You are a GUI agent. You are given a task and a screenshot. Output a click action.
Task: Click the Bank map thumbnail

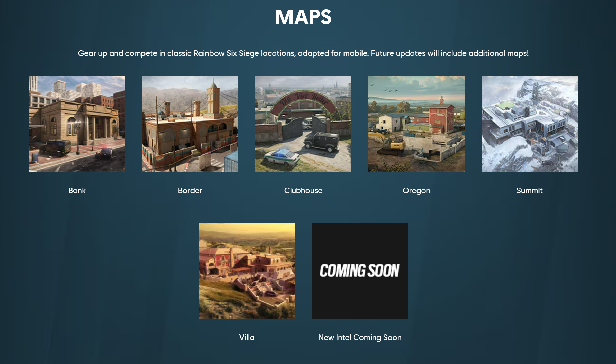[77, 124]
